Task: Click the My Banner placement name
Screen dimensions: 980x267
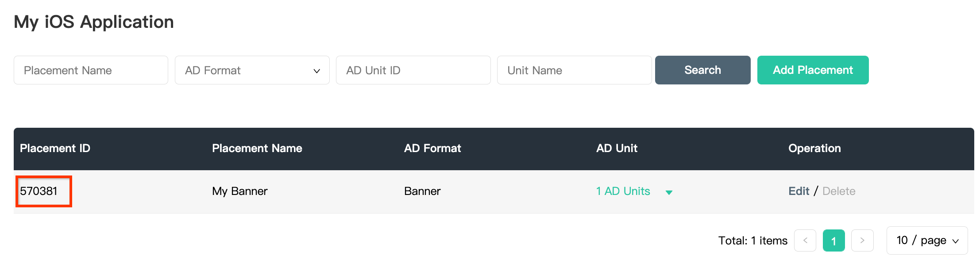Action: click(239, 191)
